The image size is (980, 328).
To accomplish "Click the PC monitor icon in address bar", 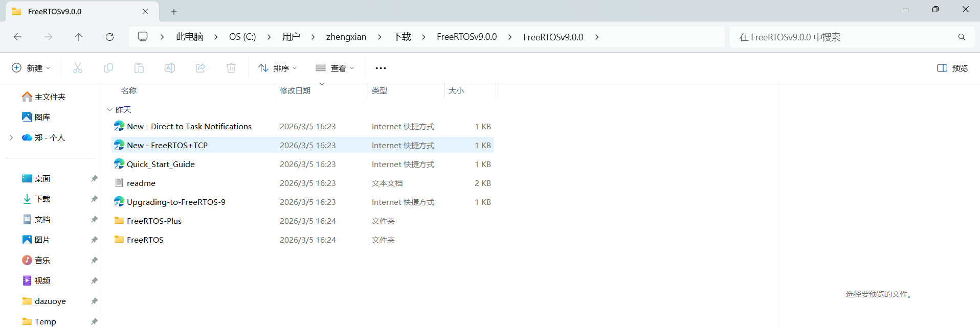I will pos(143,37).
